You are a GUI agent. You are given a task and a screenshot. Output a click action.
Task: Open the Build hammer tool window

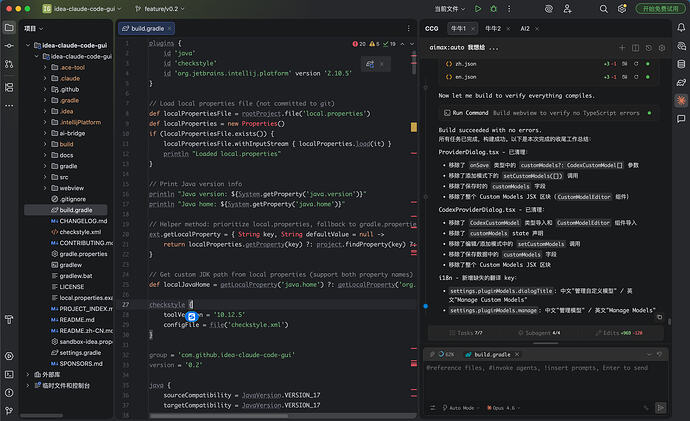pos(9,319)
